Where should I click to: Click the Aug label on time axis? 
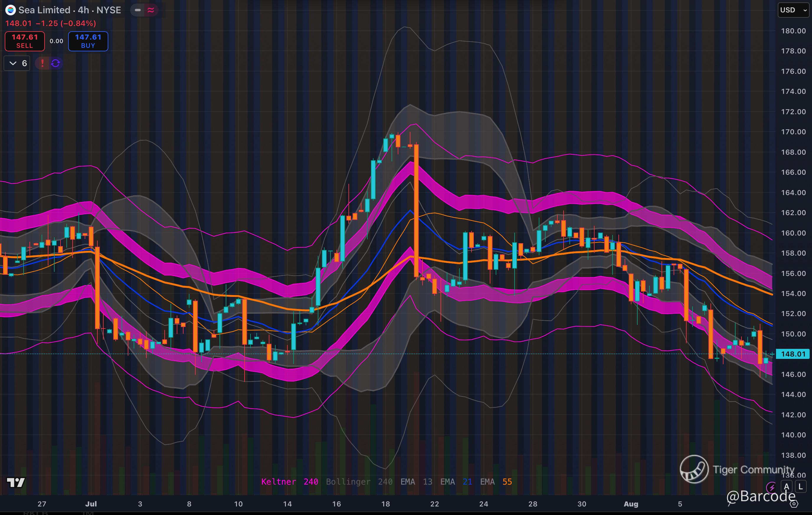click(631, 504)
